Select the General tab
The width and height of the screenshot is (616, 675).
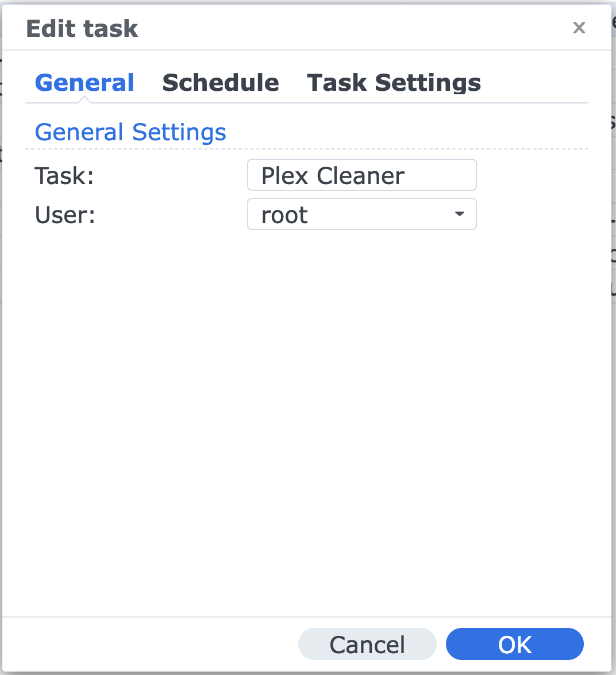[x=84, y=82]
